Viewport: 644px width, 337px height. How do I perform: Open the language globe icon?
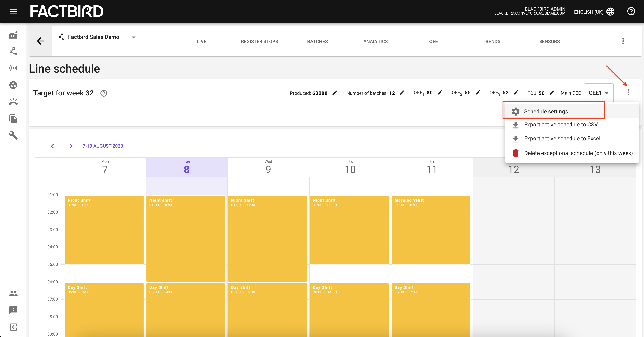[x=611, y=12]
